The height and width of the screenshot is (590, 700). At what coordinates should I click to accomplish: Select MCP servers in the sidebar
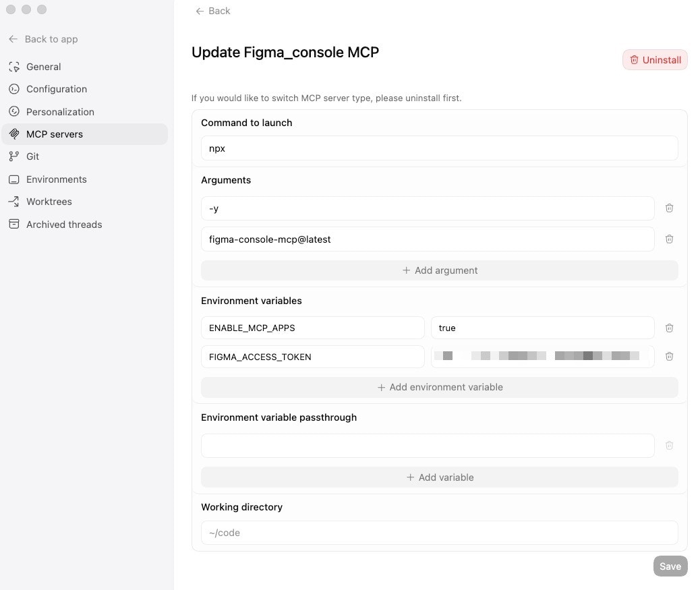coord(53,134)
